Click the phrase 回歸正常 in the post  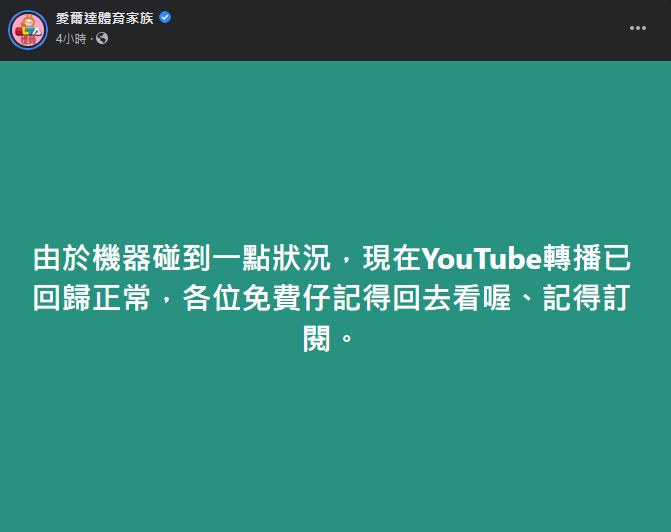click(x=94, y=300)
